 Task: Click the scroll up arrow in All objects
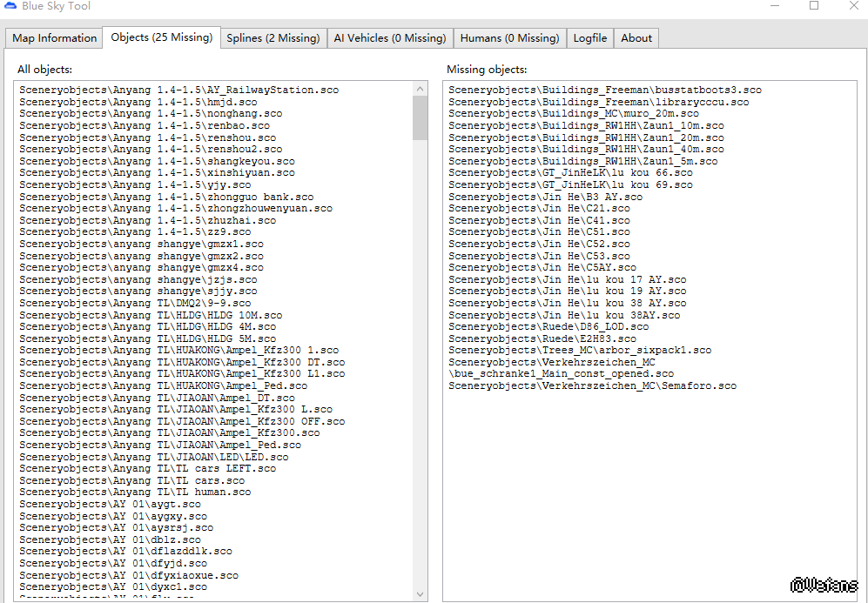pos(421,89)
